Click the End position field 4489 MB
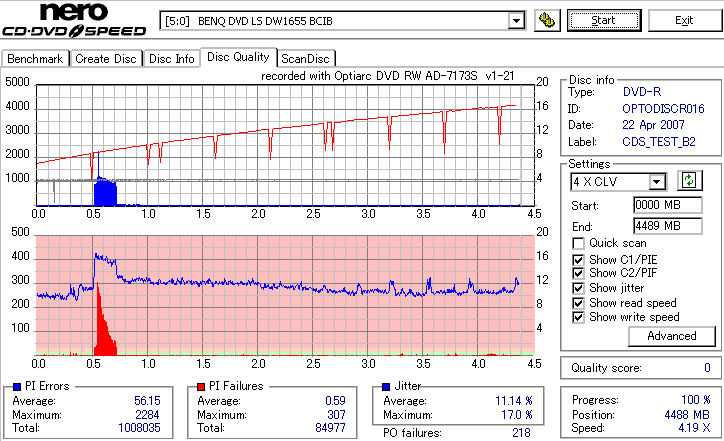 668,226
